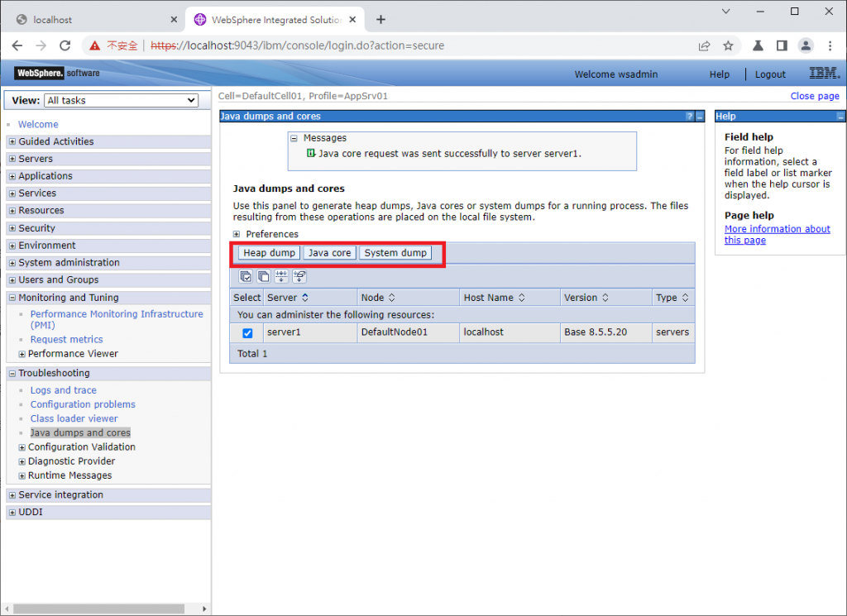Click the Close page link
The image size is (847, 616).
tap(815, 96)
